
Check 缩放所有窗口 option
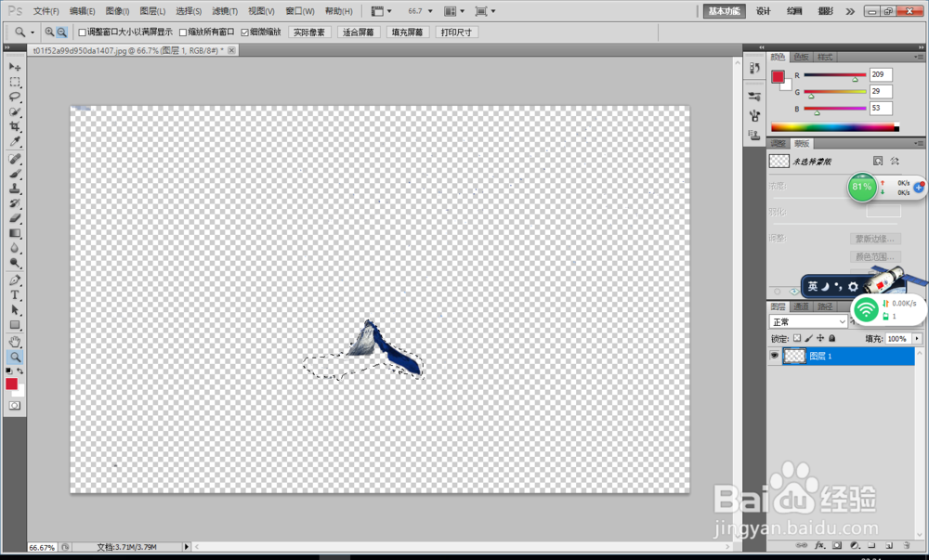point(182,31)
